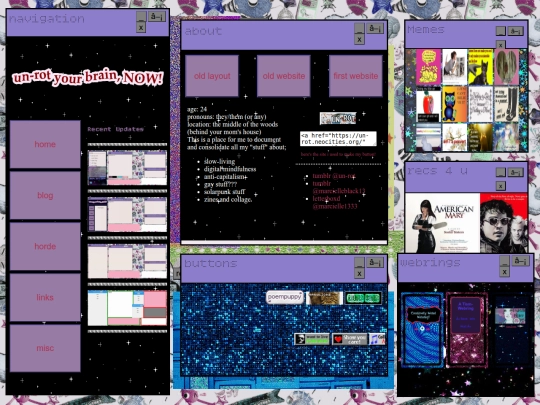Close the navigation window
Viewport: 540px width, 405px height.
pos(141,27)
